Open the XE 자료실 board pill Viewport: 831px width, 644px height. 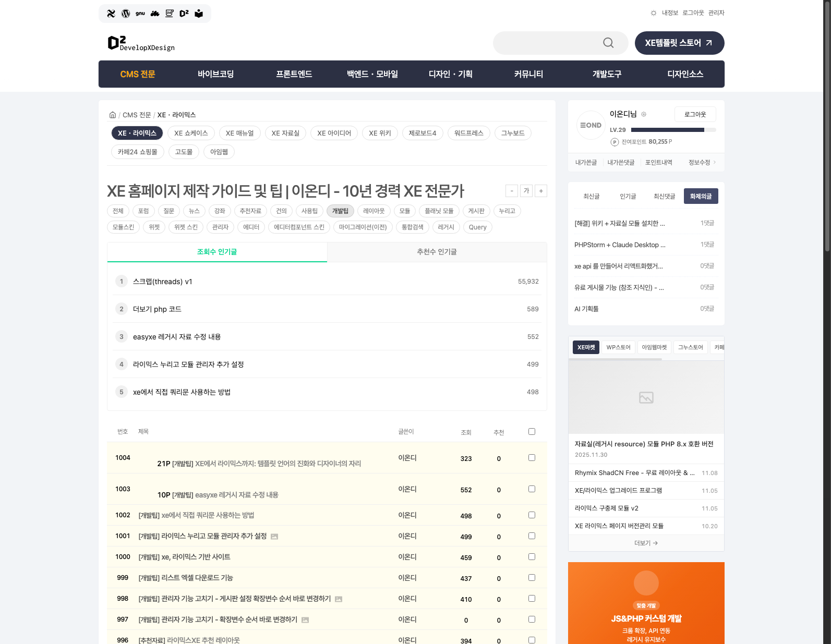coord(285,133)
